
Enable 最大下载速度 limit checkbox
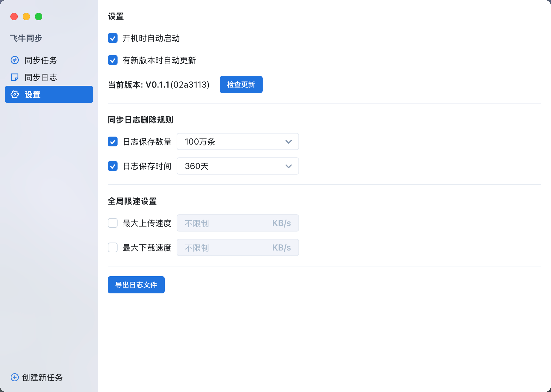pyautogui.click(x=113, y=248)
